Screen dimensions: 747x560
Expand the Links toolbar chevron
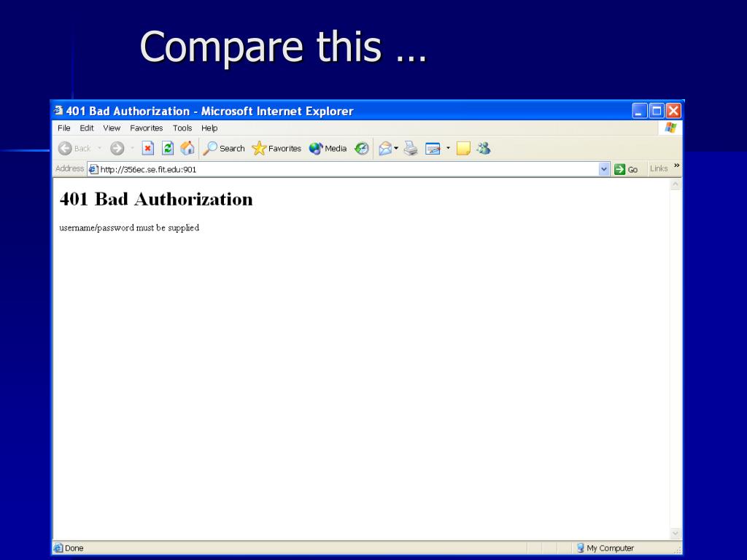coord(676,166)
